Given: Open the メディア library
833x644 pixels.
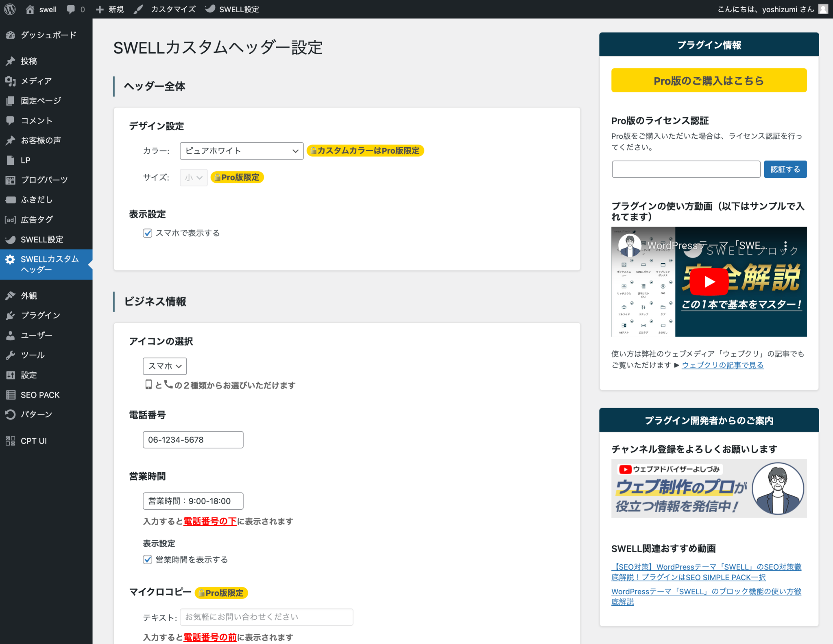Looking at the screenshot, I should click(x=36, y=81).
